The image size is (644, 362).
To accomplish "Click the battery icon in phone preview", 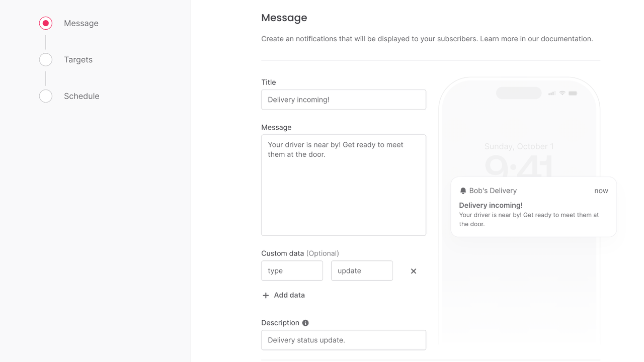I will (x=573, y=93).
